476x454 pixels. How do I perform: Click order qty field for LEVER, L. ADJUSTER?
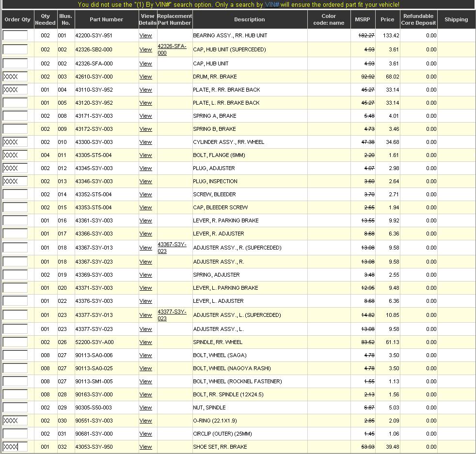click(15, 301)
